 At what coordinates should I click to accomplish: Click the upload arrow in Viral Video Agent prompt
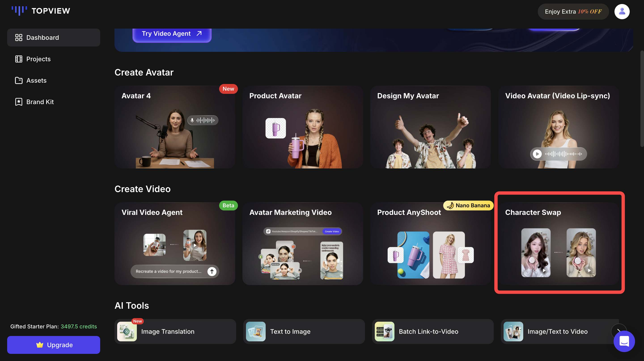[212, 271]
